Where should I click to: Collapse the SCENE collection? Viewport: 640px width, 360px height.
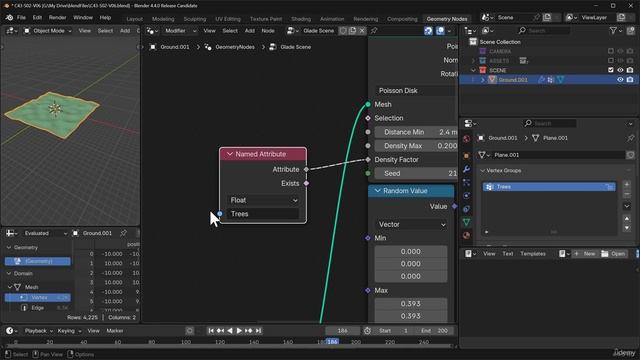pos(473,70)
